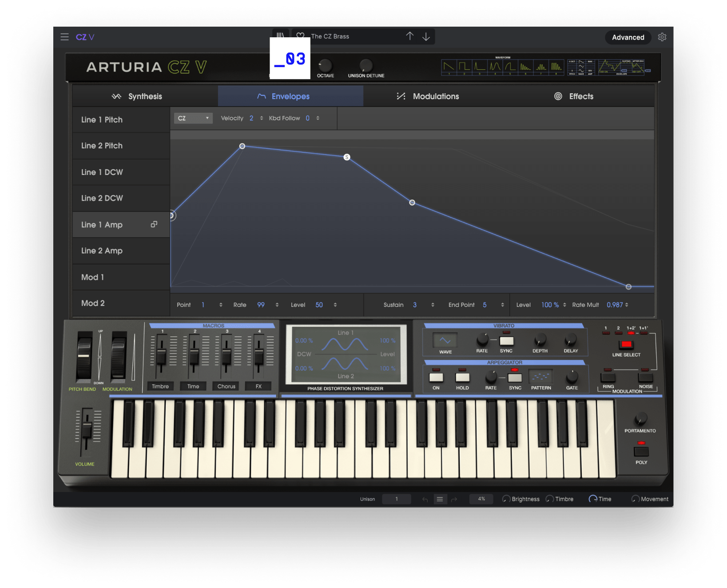Go to previous preset with up arrow
The height and width of the screenshot is (588, 727).
409,36
